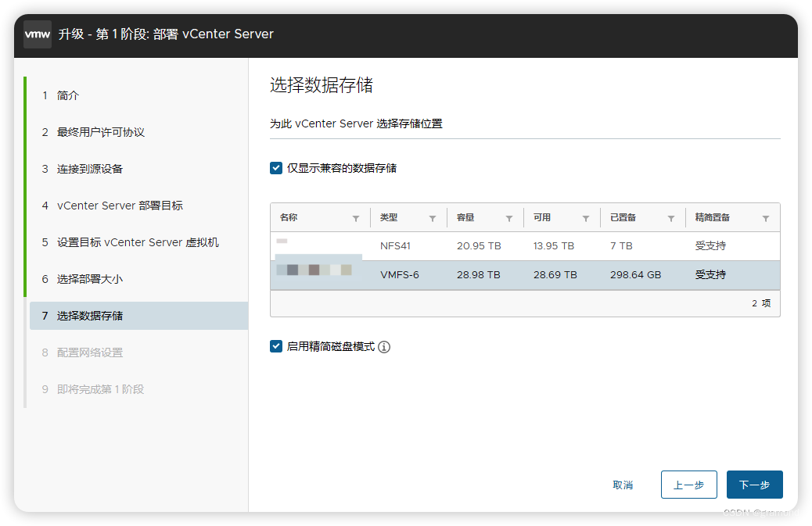Toggle the 启用精简磁盘模式 checkbox
The width and height of the screenshot is (812, 526).
point(276,346)
